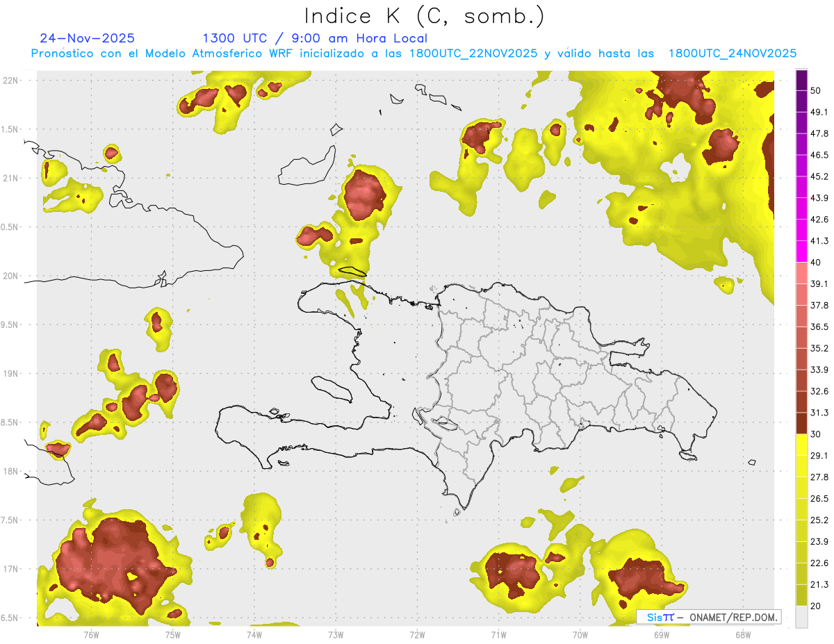Select the date text '24-Nov-2025'
The height and width of the screenshot is (644, 834).
click(88, 38)
